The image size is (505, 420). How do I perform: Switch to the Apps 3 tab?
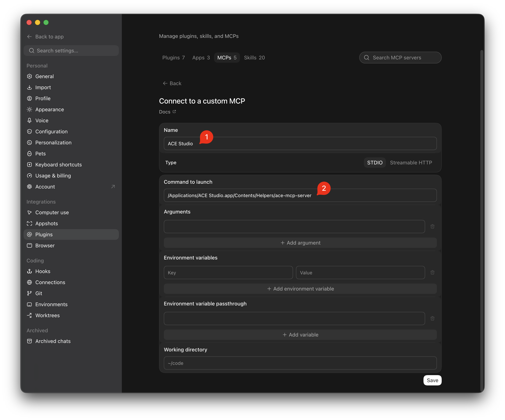pyautogui.click(x=201, y=58)
